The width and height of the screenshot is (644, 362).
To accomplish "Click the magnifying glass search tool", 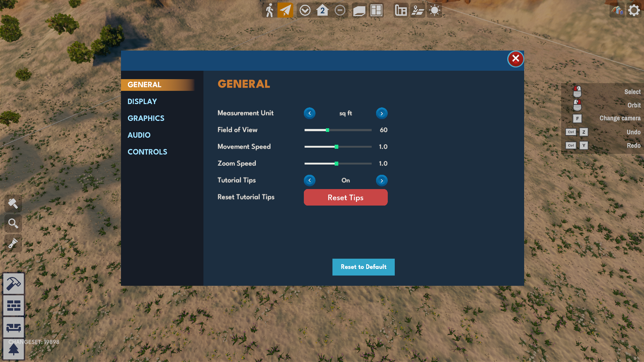I will pos(13,224).
